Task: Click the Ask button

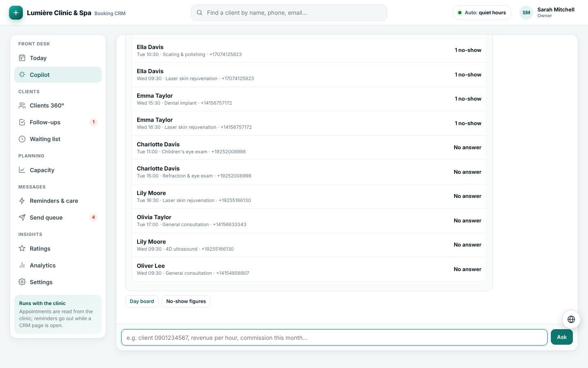Action: pyautogui.click(x=562, y=337)
